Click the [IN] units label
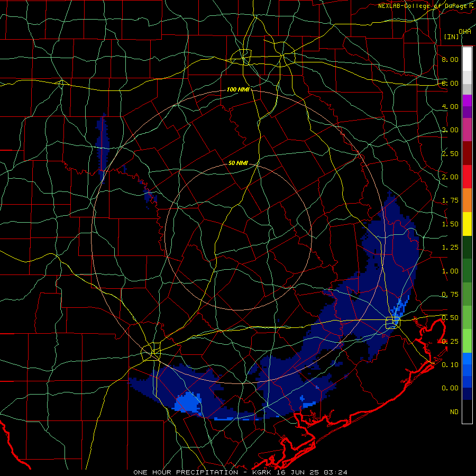The image size is (476, 476). click(451, 36)
